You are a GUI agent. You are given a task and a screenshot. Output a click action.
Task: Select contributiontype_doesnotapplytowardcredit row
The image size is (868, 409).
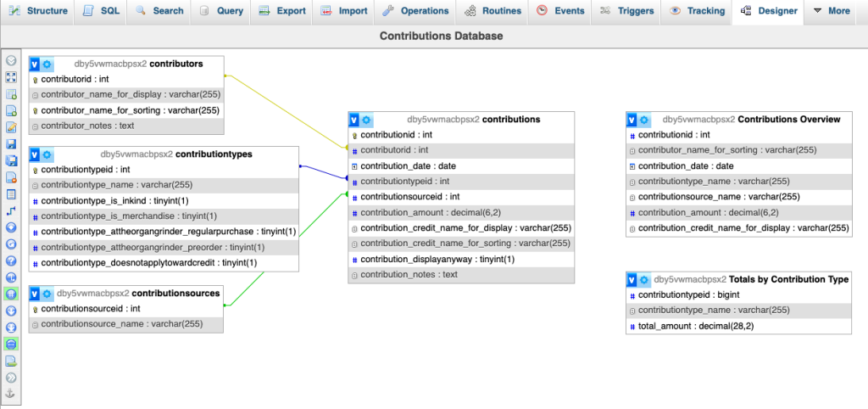coord(164,263)
